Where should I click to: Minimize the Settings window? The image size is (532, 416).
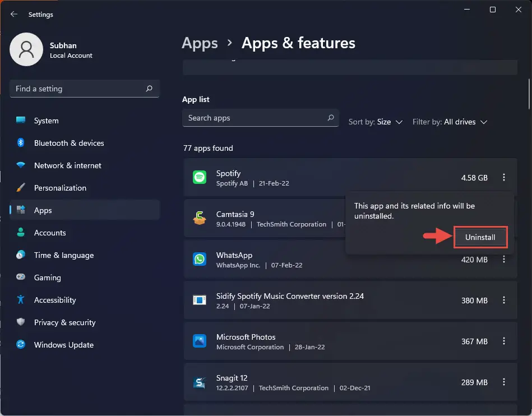click(467, 10)
